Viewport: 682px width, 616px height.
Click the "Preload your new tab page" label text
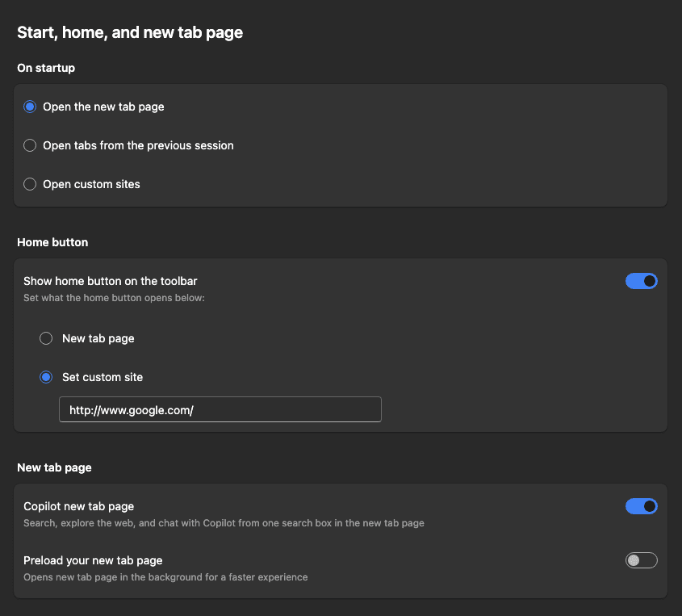tap(93, 560)
